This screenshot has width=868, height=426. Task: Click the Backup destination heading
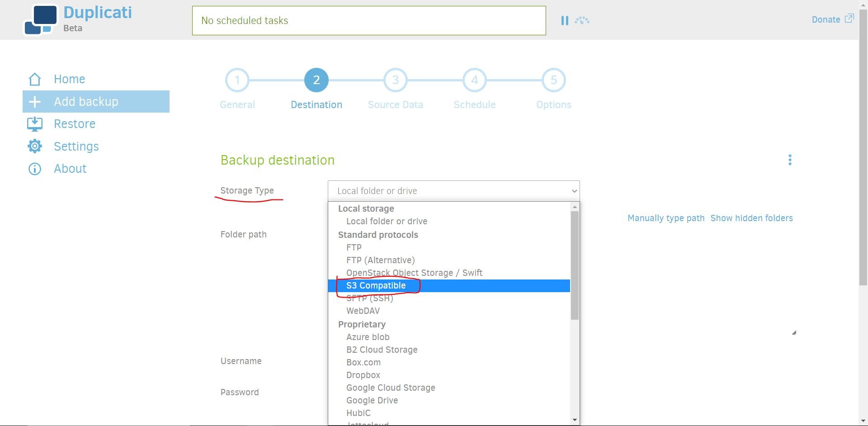click(278, 160)
